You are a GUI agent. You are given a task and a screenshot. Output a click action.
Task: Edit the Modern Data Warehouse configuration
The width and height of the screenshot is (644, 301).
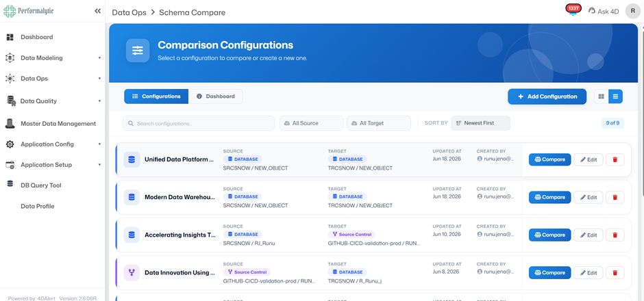[588, 197]
